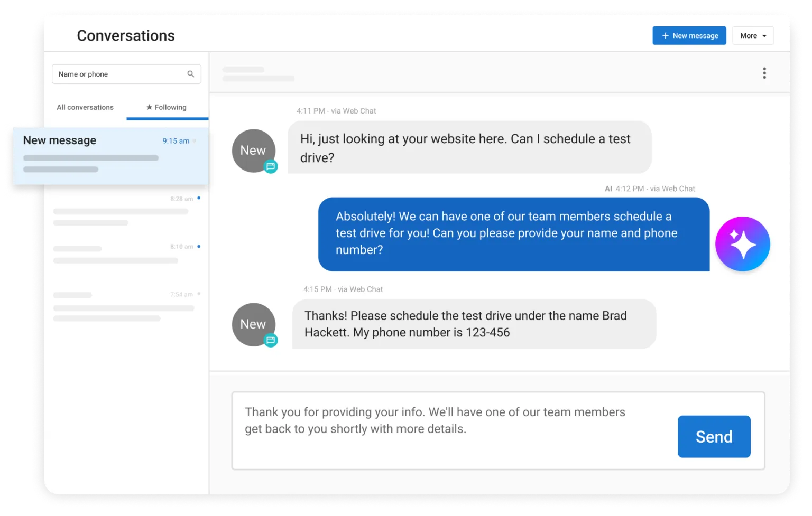Click the Send button

[x=714, y=436]
